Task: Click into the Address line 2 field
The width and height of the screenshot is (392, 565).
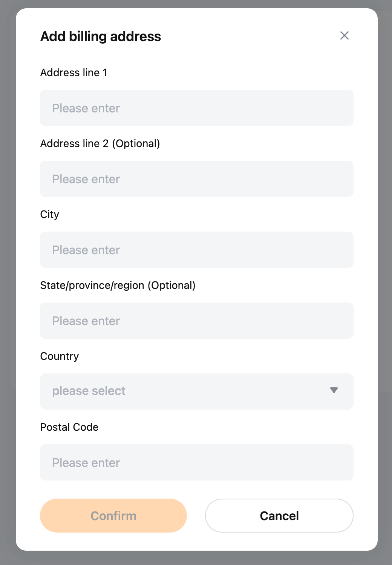Action: point(196,179)
